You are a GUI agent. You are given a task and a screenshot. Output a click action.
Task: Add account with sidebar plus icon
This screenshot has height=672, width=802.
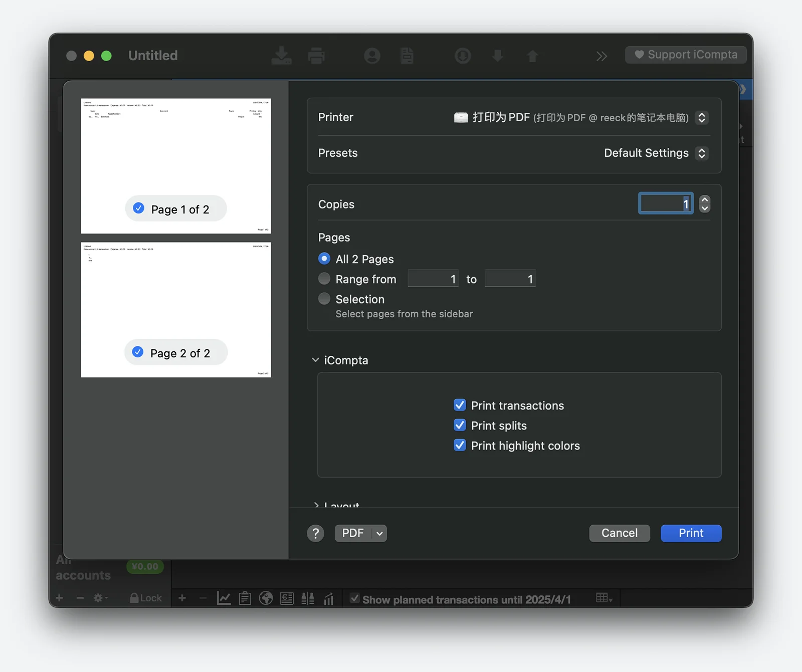click(x=59, y=598)
